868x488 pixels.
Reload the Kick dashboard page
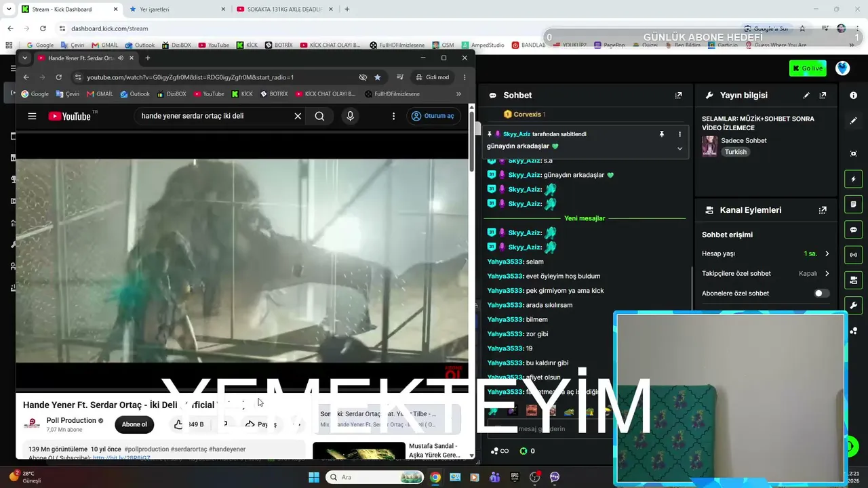(x=43, y=28)
